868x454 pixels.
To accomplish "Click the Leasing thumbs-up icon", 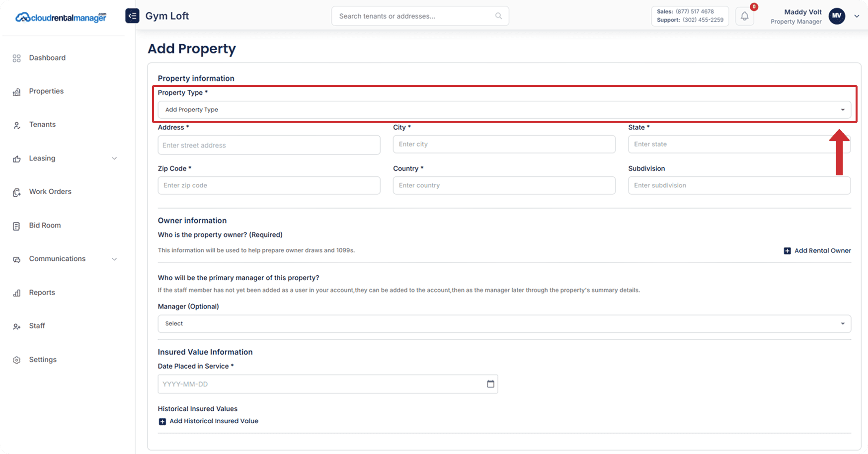I will [x=16, y=159].
